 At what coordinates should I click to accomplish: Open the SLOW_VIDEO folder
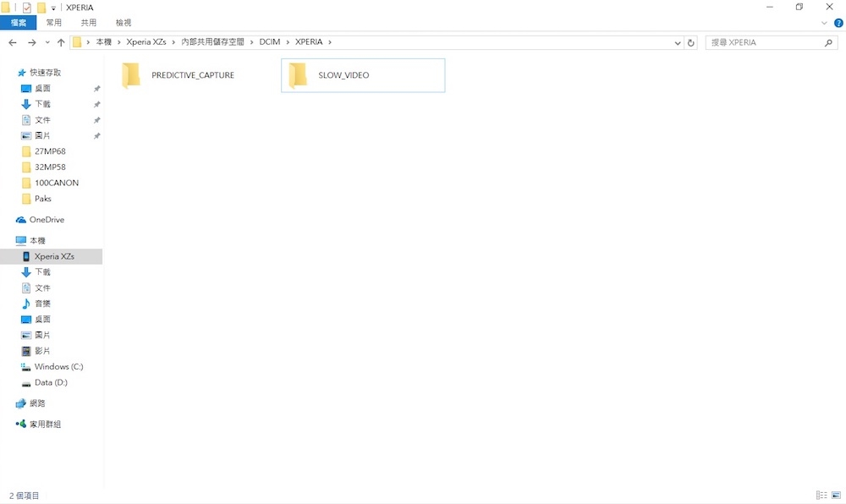pos(363,75)
